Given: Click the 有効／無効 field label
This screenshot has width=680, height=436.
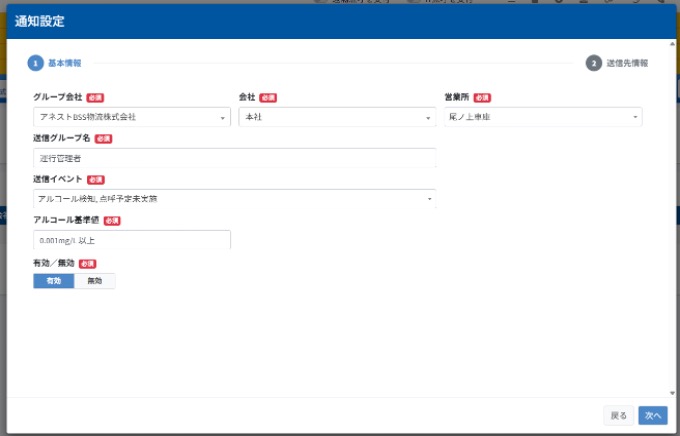Looking at the screenshot, I should tap(54, 263).
